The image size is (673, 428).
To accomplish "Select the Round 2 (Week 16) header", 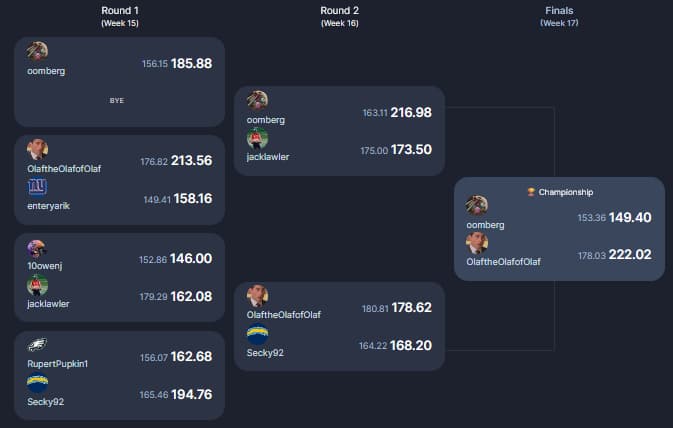I will 339,15.
